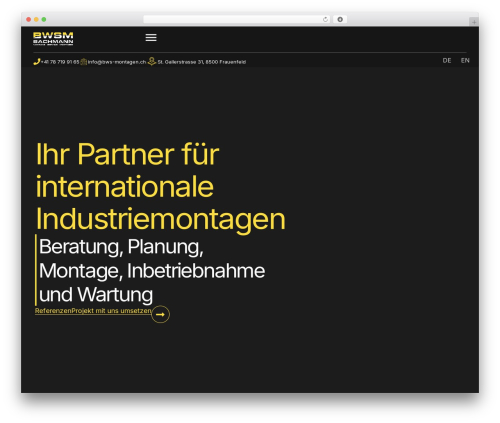This screenshot has width=500, height=423.
Task: Click the email envelope icon
Action: click(84, 62)
